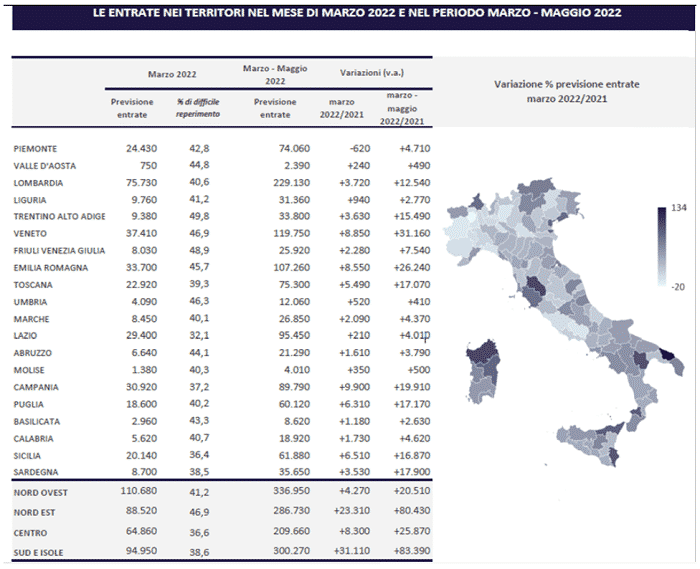Select Sicilia value 20.140
The height and width of the screenshot is (569, 700).
(x=142, y=455)
